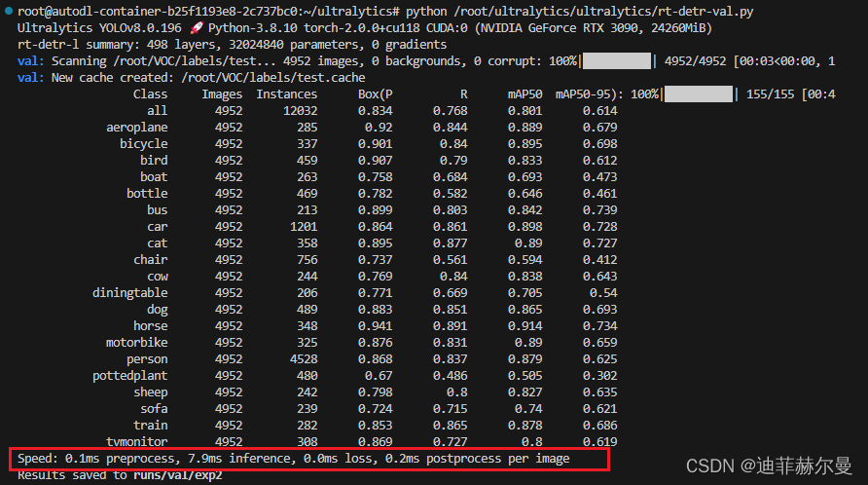The width and height of the screenshot is (868, 485).
Task: Click the '7.9ms inference' speed text
Action: pyautogui.click(x=238, y=459)
